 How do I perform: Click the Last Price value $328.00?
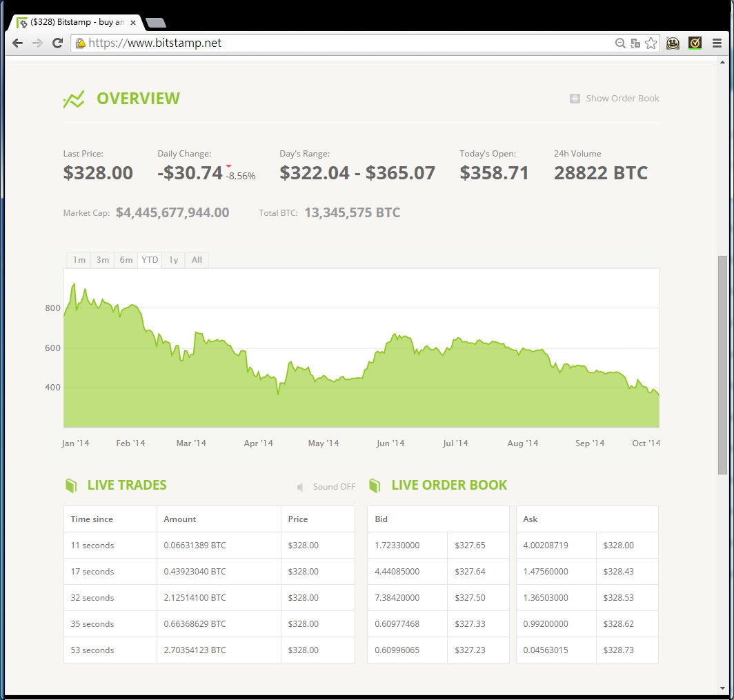pos(98,172)
